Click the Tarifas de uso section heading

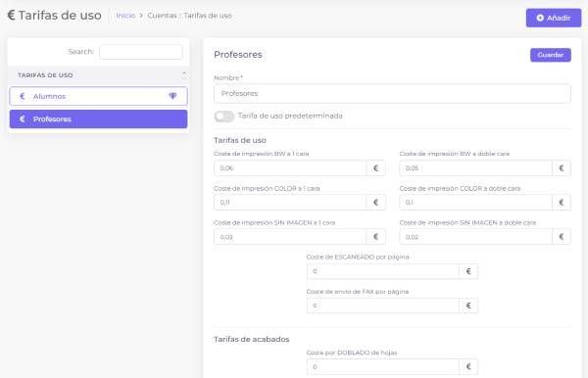point(240,140)
